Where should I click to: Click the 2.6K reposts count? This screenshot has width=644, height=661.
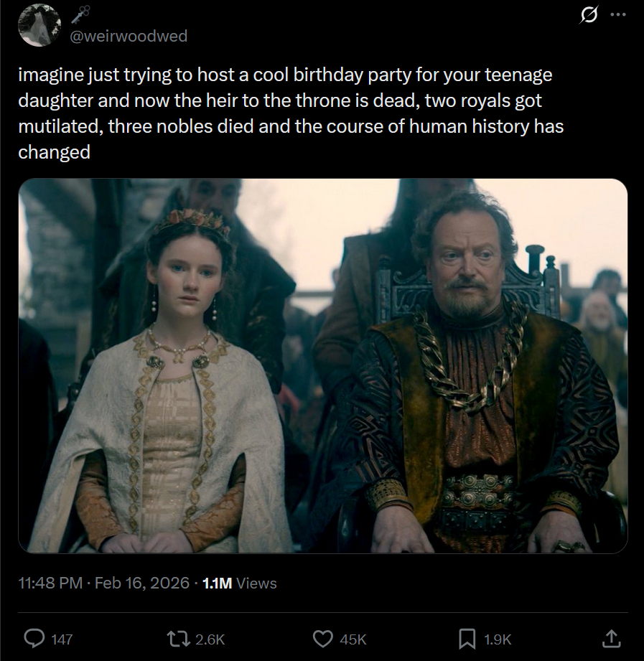pyautogui.click(x=210, y=639)
